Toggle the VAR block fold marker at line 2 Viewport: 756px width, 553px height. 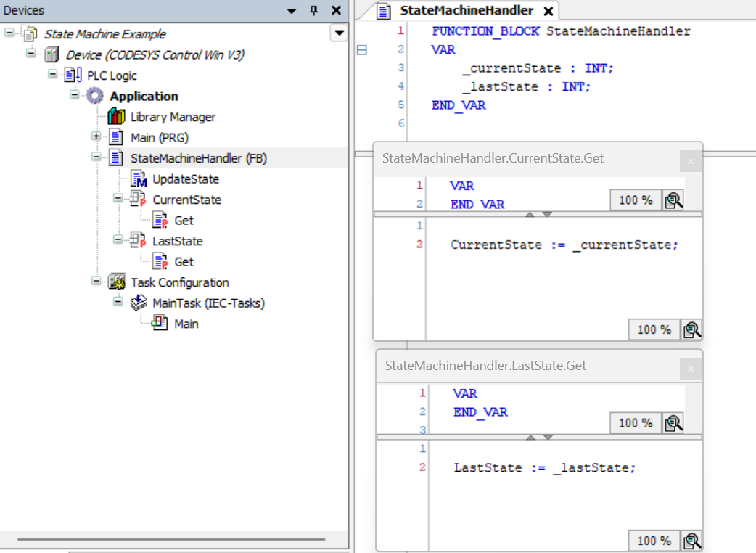361,49
